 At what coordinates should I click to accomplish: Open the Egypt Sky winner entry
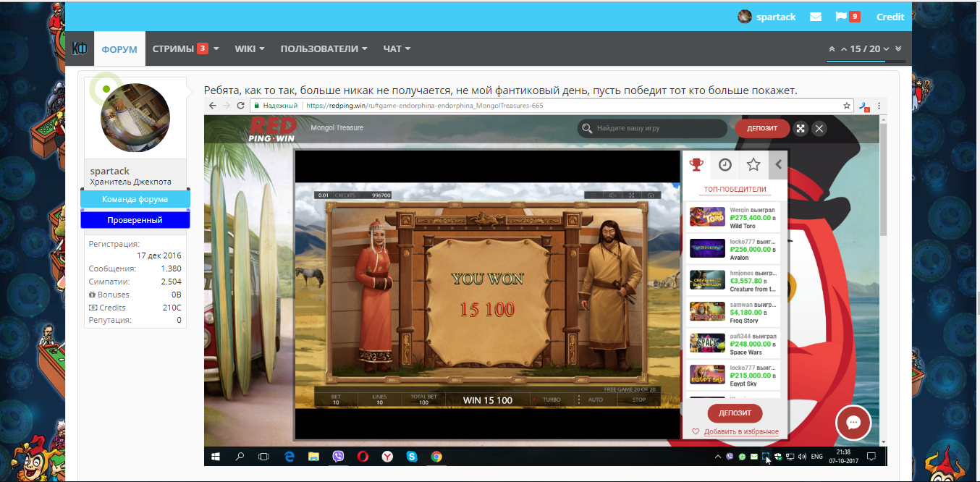(732, 376)
